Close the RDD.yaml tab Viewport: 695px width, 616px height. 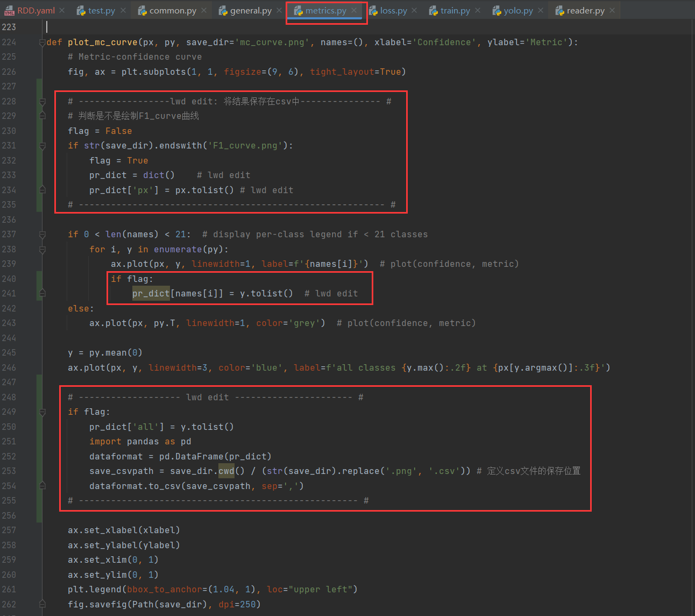coord(62,11)
